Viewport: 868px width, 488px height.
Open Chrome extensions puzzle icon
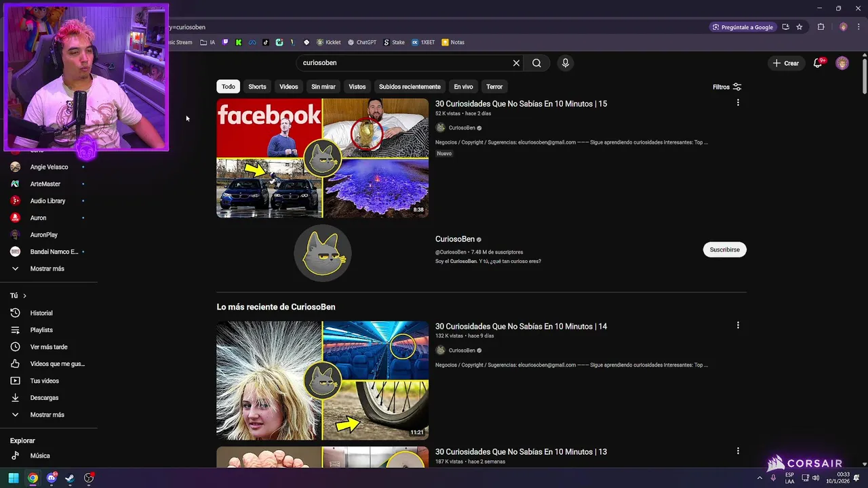(x=821, y=27)
